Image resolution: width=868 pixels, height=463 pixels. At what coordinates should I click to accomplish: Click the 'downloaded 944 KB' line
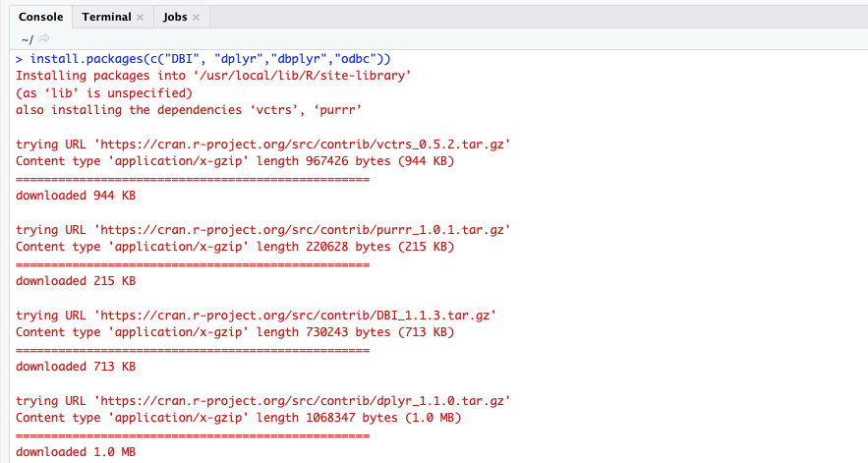tap(76, 196)
